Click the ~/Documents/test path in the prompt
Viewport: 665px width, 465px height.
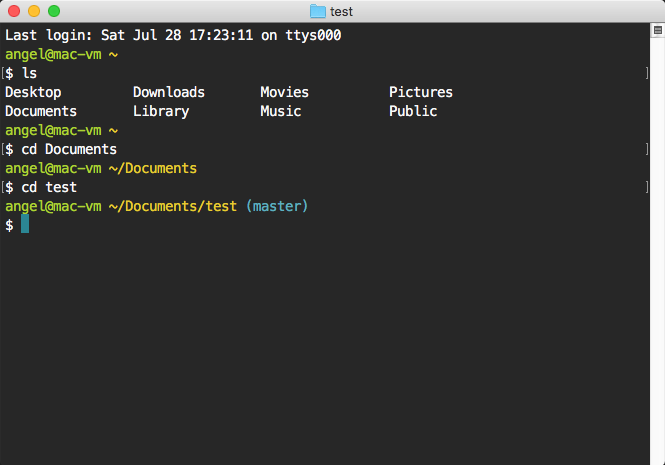(x=173, y=206)
